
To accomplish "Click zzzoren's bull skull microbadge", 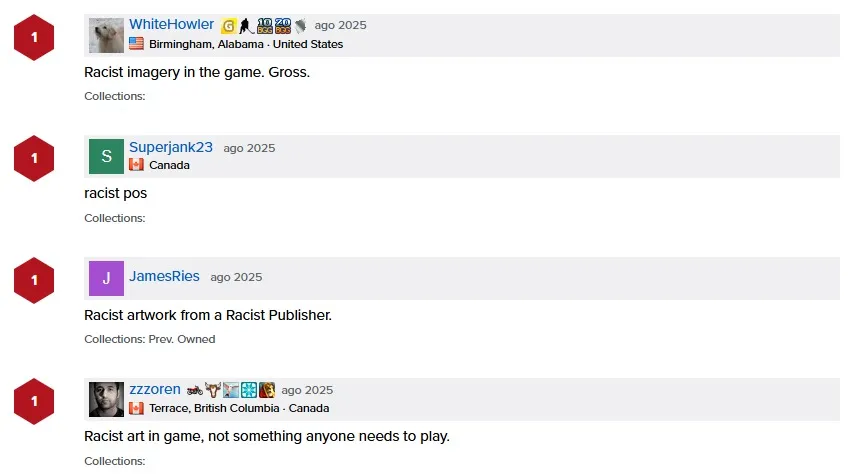I will [212, 390].
